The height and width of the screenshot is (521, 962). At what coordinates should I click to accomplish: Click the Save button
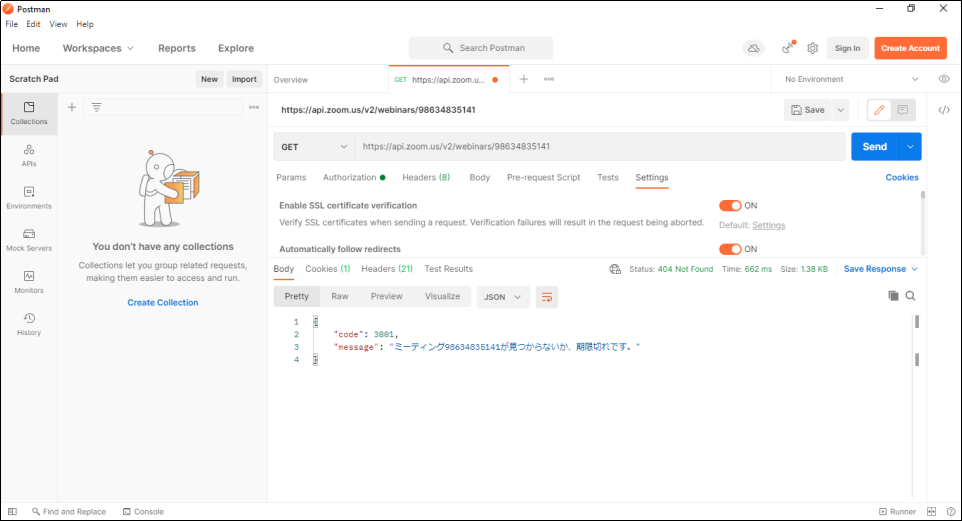(808, 110)
